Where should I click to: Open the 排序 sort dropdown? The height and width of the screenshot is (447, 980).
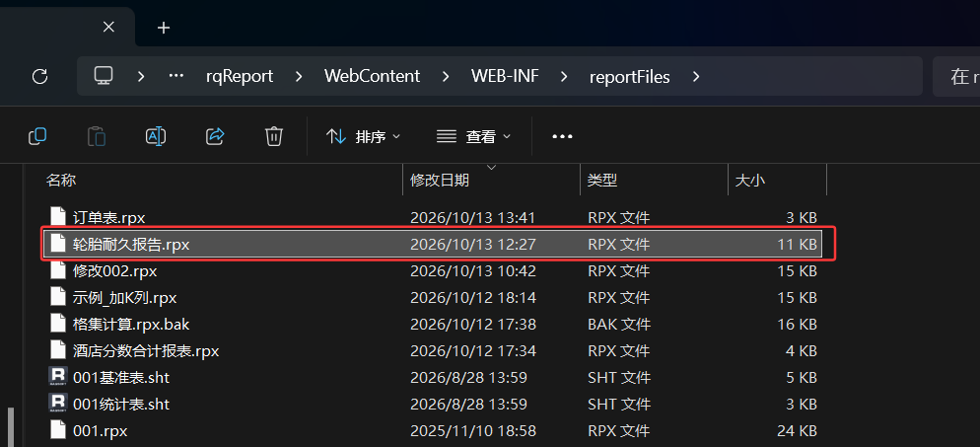(x=363, y=136)
